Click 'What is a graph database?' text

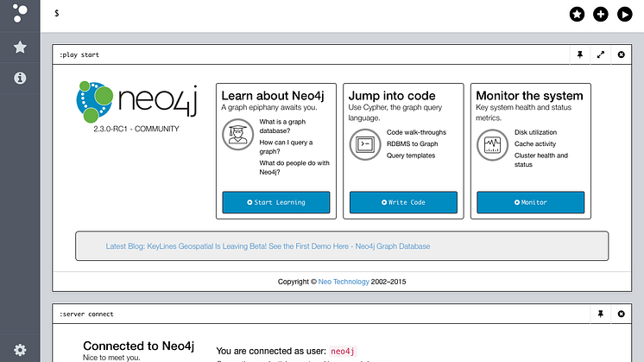point(282,126)
